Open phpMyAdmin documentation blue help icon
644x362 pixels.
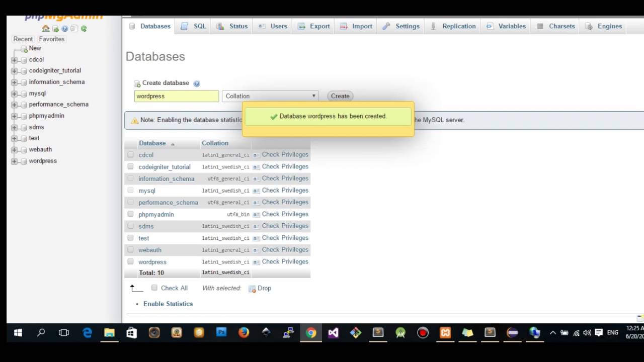[x=64, y=29]
